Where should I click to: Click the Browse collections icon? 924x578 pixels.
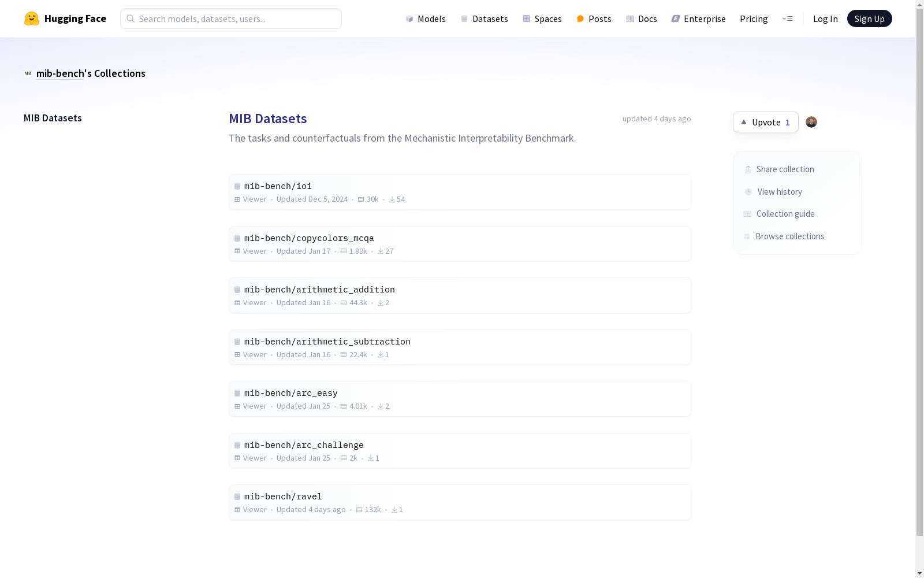pyautogui.click(x=747, y=236)
